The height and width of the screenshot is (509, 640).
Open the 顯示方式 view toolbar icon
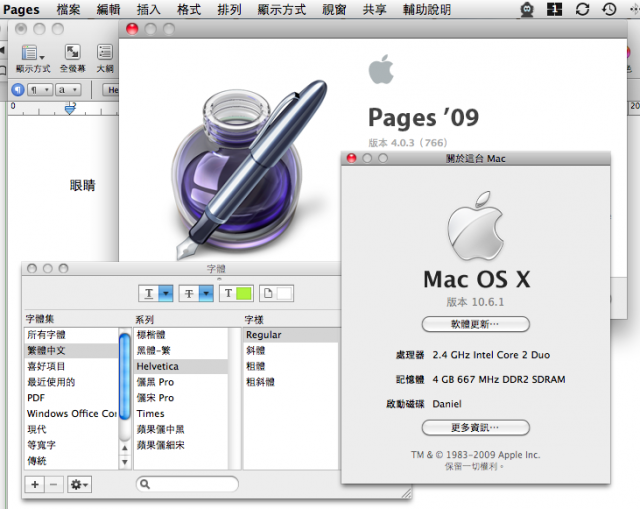[33, 53]
